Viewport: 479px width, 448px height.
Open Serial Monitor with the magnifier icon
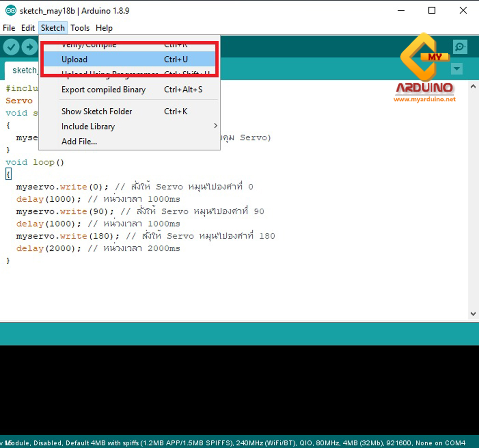(460, 47)
